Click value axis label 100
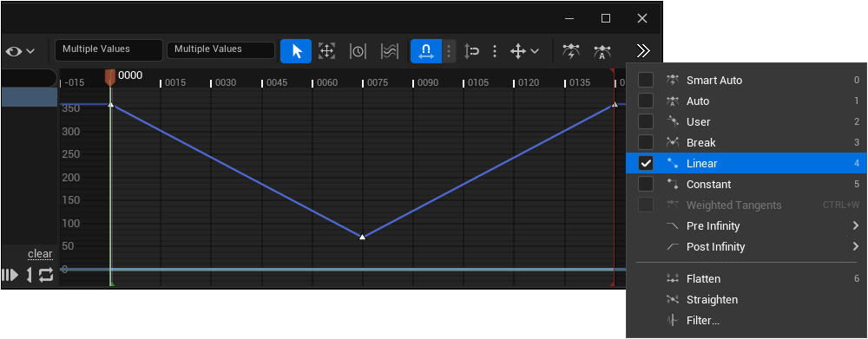This screenshot has height=339, width=868. (x=71, y=224)
